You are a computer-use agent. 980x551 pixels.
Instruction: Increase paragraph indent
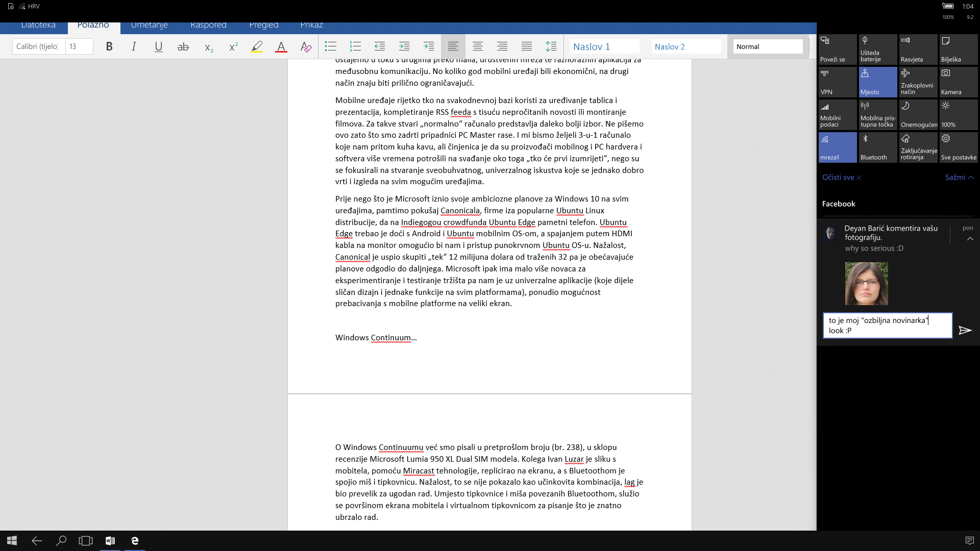[x=404, y=46]
